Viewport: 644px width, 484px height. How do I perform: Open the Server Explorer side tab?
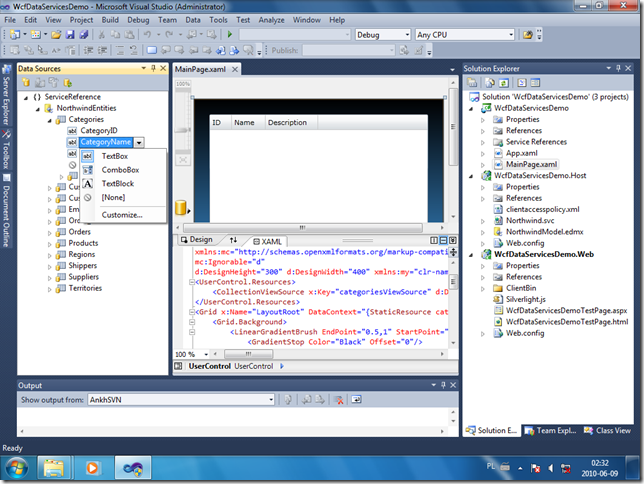point(6,96)
